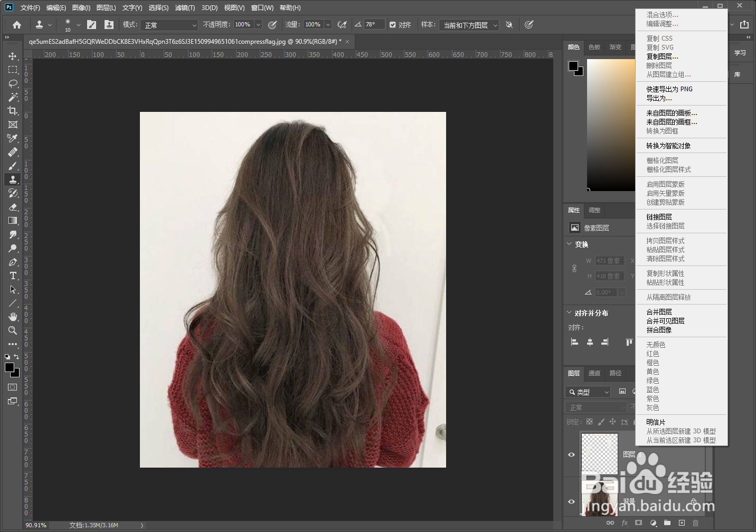
Task: Click the toolbar foreground color swatch
Action: (x=10, y=368)
